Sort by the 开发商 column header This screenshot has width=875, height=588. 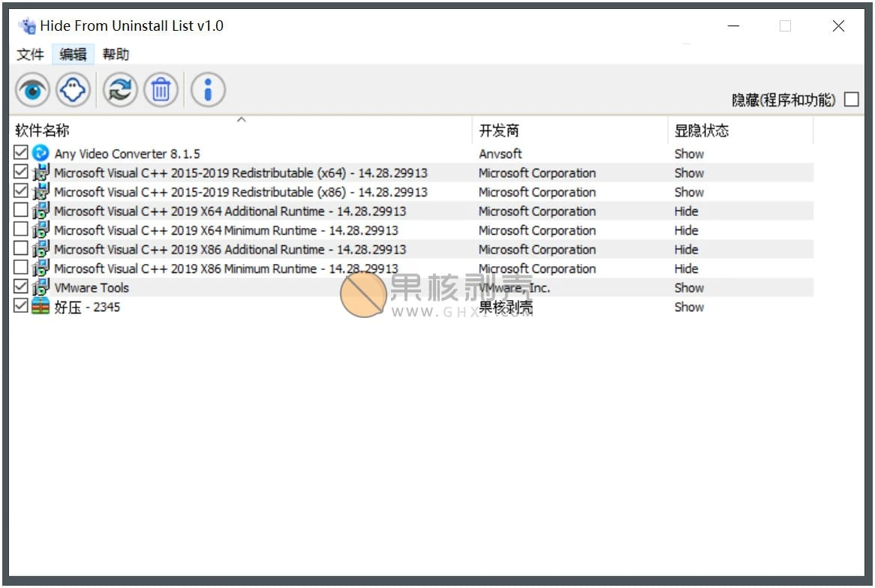[570, 130]
